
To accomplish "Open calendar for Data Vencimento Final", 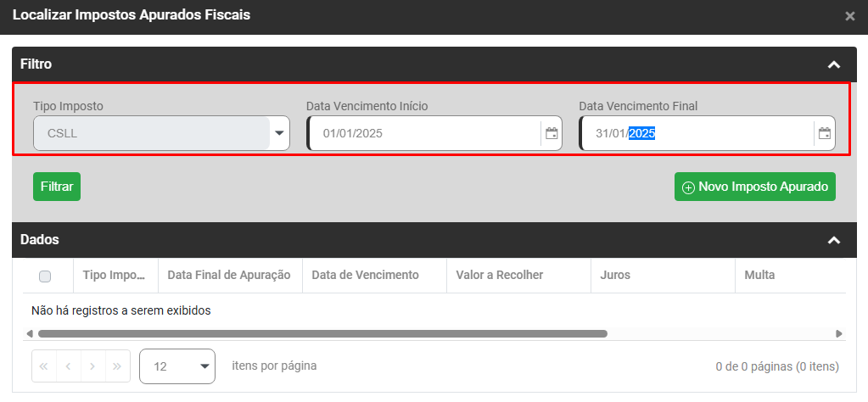I will click(824, 133).
